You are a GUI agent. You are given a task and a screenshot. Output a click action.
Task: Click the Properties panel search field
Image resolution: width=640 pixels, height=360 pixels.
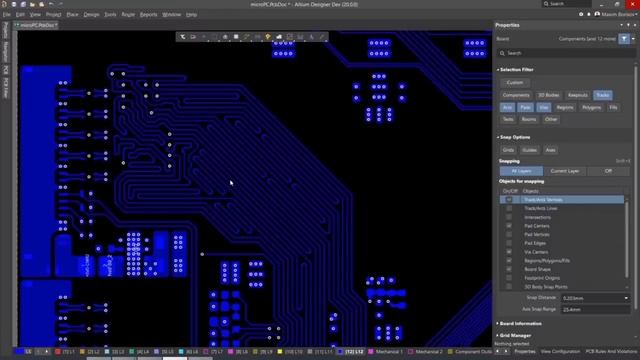[566, 53]
